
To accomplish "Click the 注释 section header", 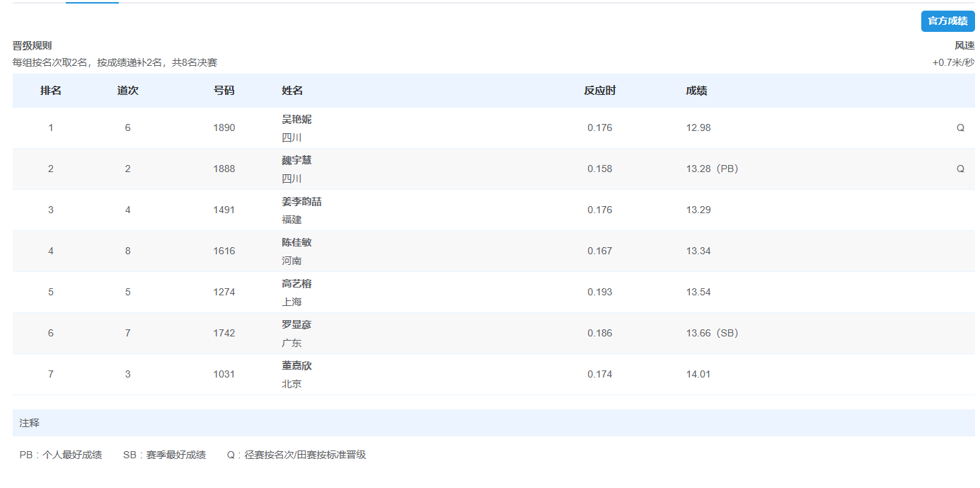I will (30, 423).
